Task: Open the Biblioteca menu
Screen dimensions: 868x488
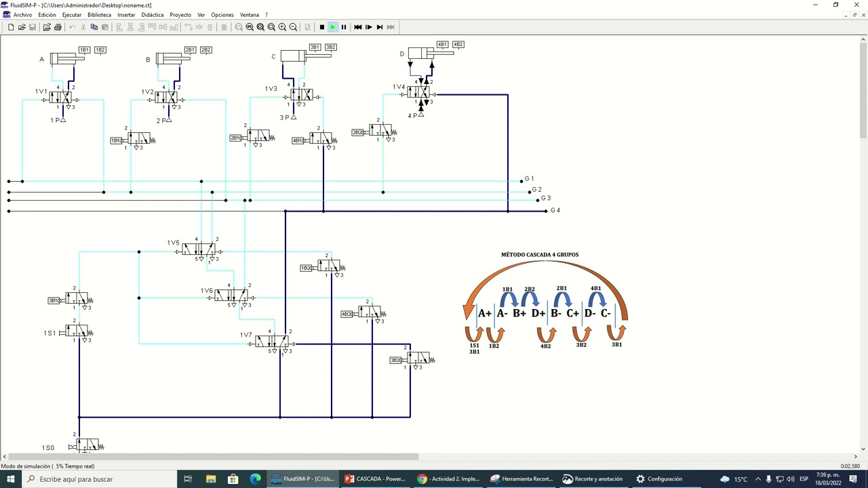Action: coord(99,15)
